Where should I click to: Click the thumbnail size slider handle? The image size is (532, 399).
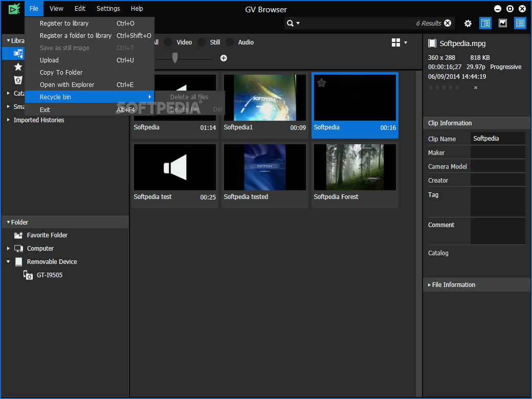[x=175, y=58]
